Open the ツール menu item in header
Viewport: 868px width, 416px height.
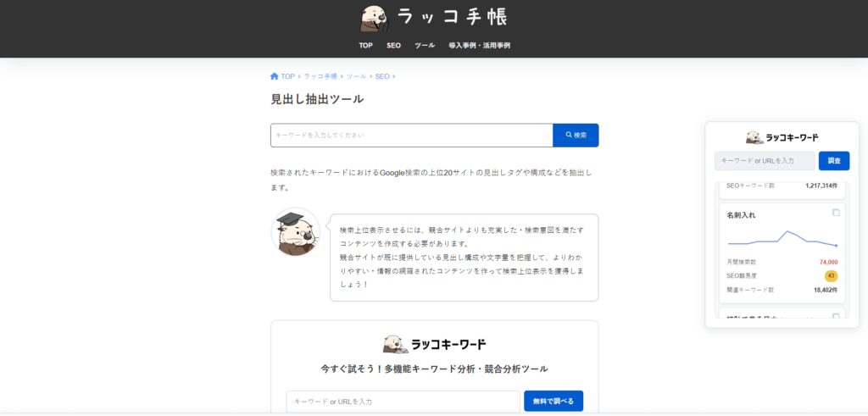pos(425,46)
